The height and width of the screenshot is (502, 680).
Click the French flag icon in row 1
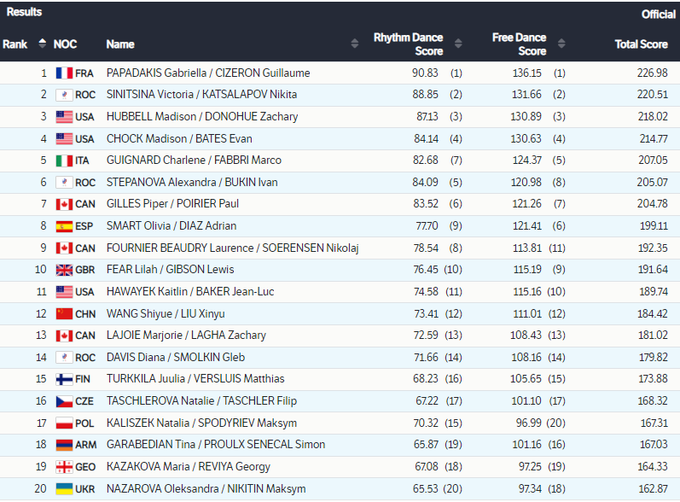(x=65, y=73)
